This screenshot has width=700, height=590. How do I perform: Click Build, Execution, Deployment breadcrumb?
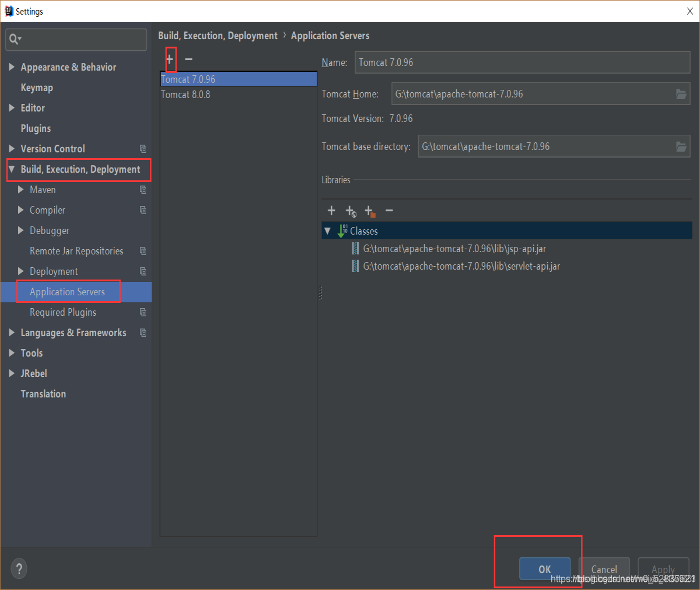coord(218,36)
